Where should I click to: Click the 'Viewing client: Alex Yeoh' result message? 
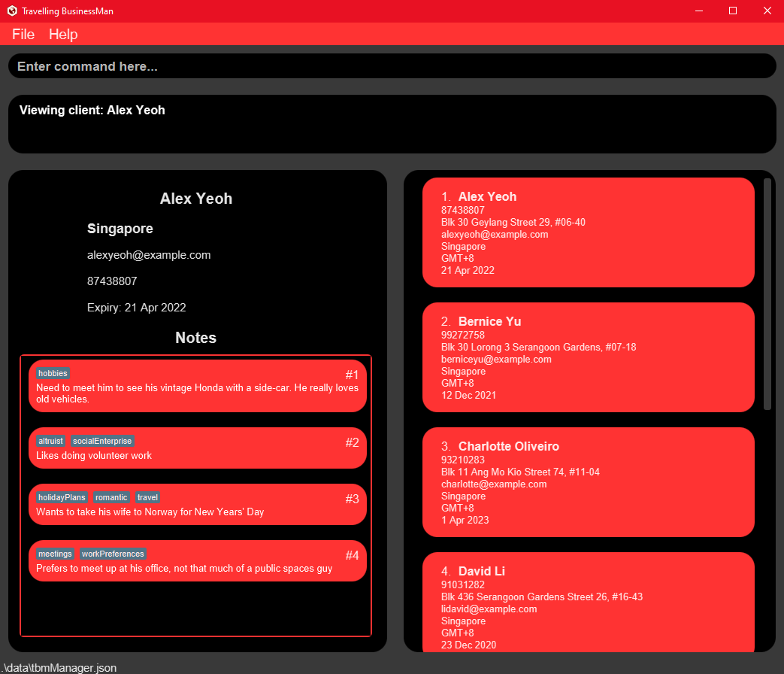point(92,110)
